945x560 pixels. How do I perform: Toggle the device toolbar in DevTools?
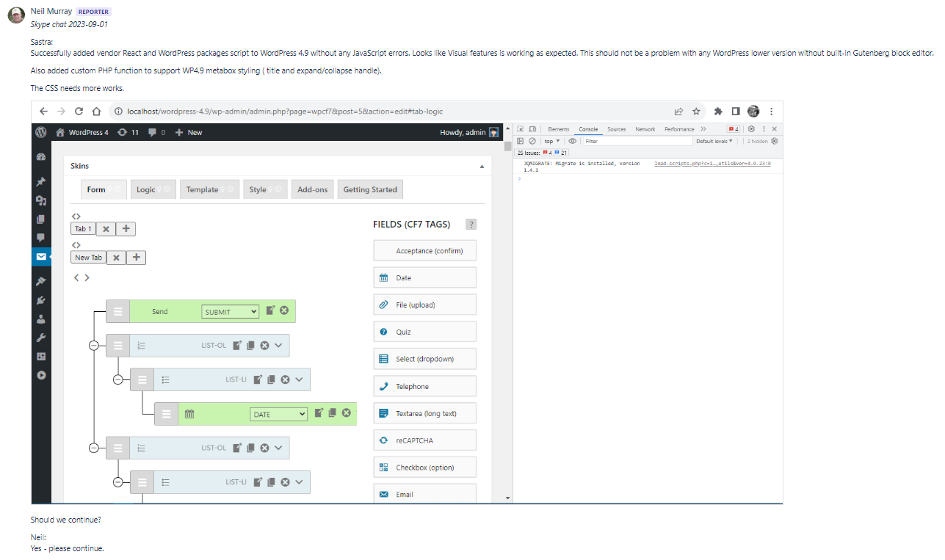pyautogui.click(x=532, y=129)
